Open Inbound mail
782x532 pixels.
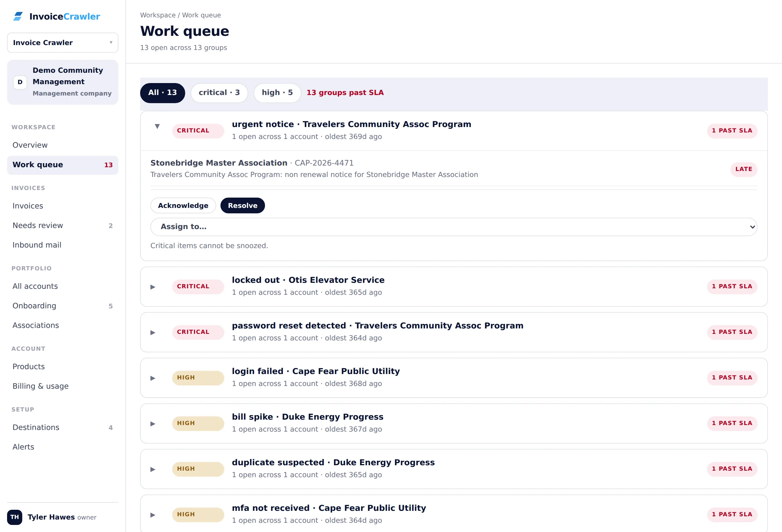62,245
